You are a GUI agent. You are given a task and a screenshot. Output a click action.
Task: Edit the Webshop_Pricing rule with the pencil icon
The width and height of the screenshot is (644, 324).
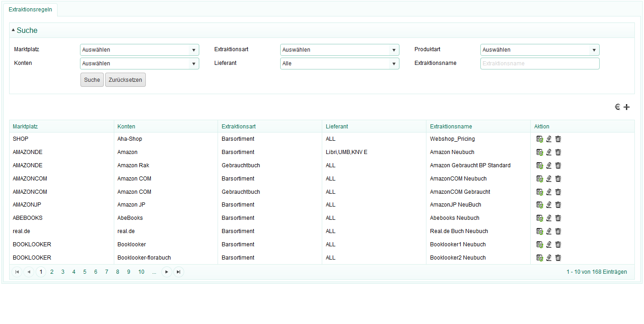[549, 139]
